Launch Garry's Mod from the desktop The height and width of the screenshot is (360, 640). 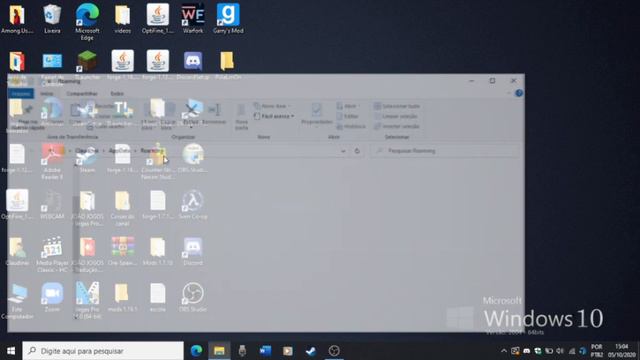(228, 19)
